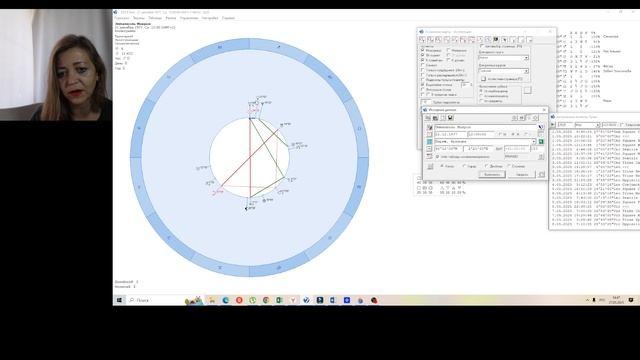Click the last toolbar icon in chart settings dialog
Image resolution: width=640 pixels, height=360 pixels.
click(529, 40)
